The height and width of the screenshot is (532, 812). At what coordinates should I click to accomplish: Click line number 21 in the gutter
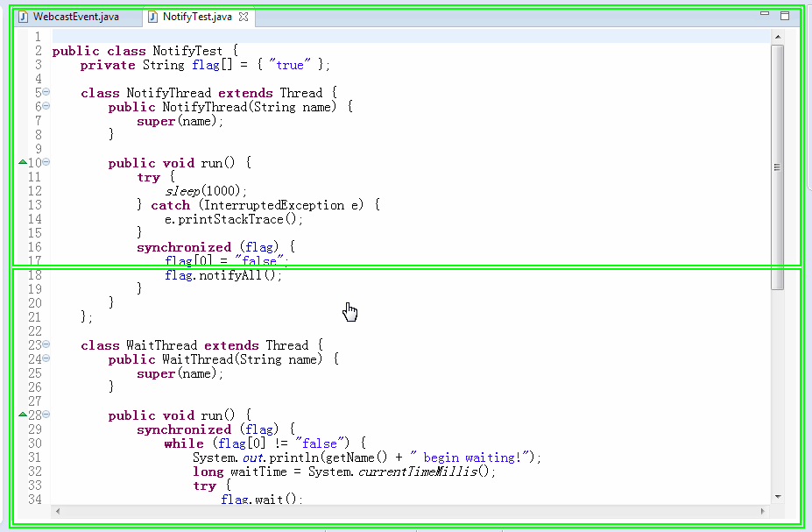35,317
